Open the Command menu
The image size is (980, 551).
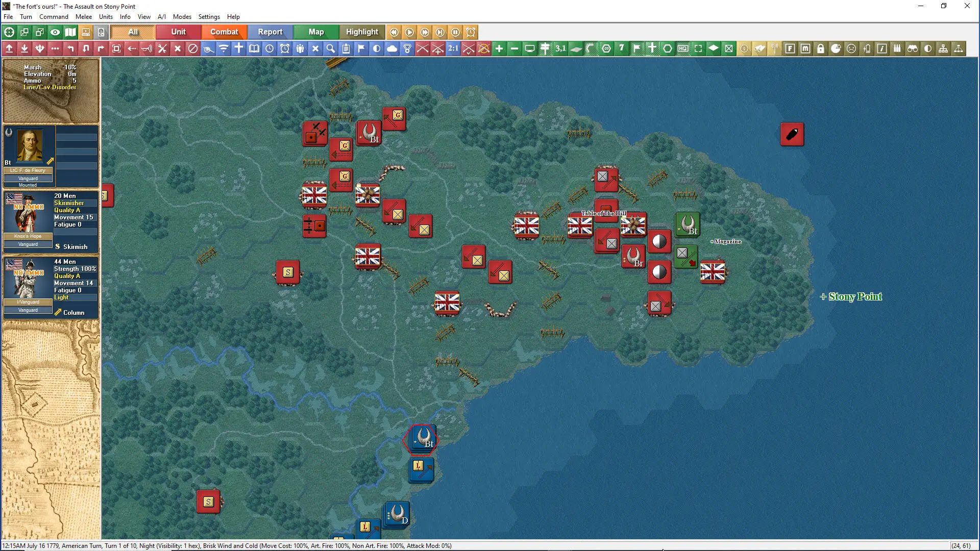pos(54,17)
